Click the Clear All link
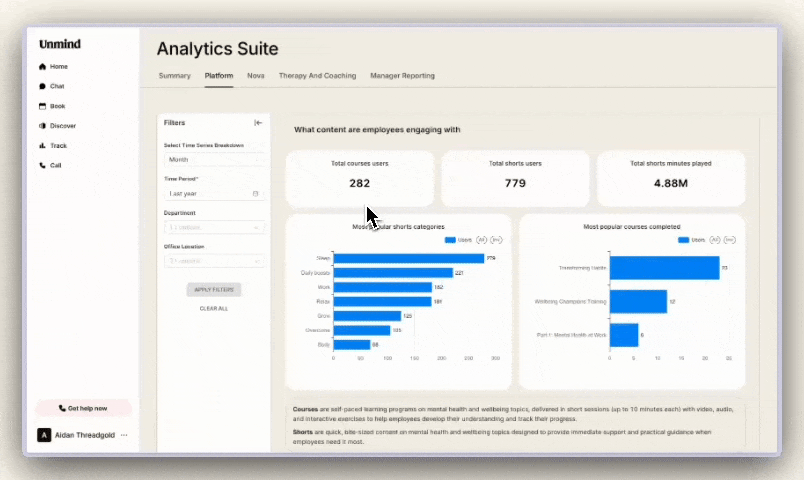 pos(214,308)
